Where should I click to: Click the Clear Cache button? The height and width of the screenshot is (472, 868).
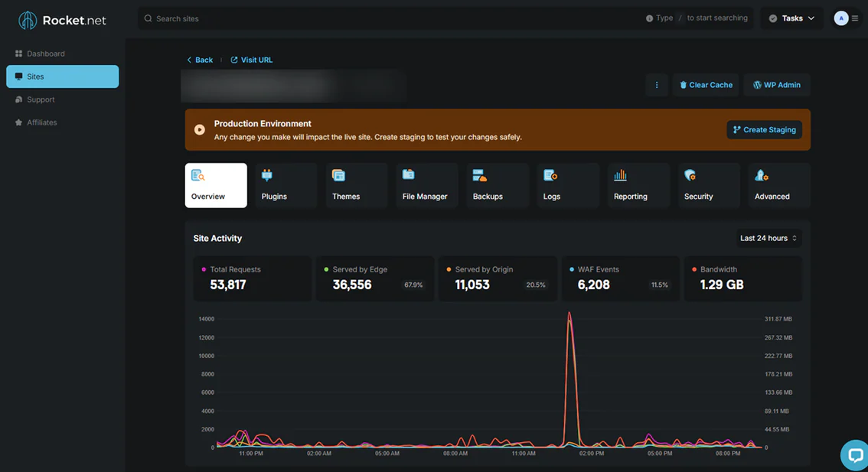tap(706, 85)
